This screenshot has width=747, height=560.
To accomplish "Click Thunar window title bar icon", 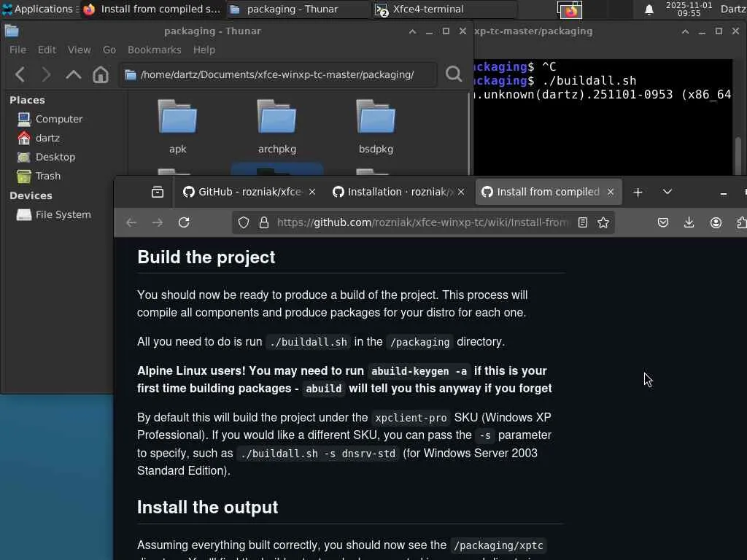I will (12, 31).
